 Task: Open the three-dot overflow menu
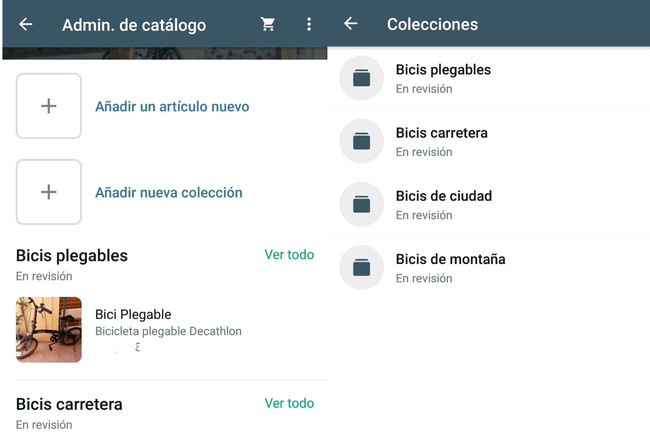309,24
